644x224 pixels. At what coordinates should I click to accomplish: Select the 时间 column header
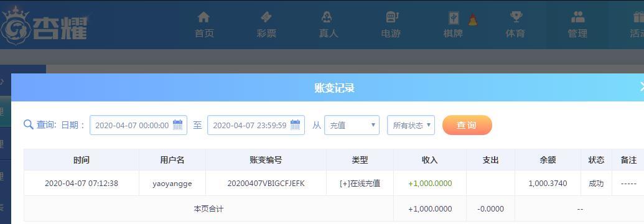click(82, 160)
